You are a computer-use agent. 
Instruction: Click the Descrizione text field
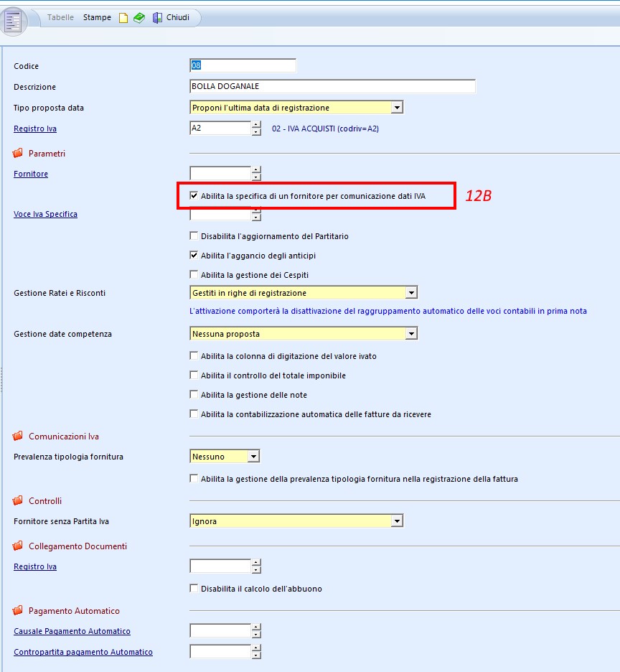pyautogui.click(x=332, y=87)
